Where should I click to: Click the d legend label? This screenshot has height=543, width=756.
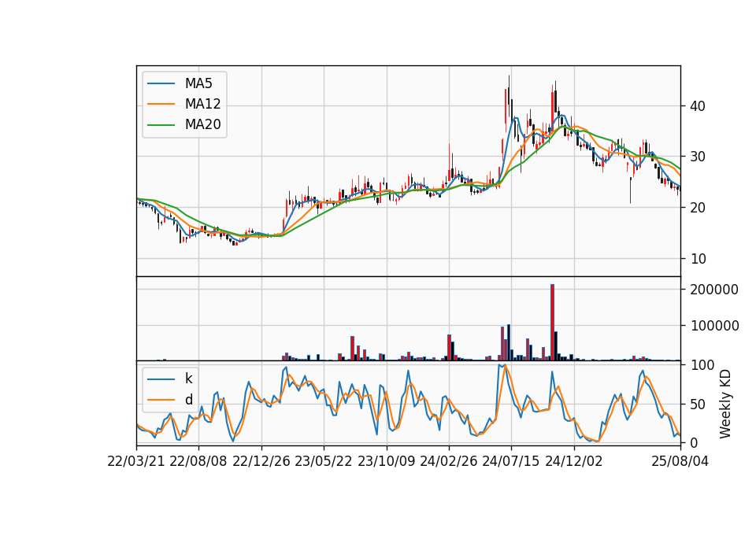(188, 400)
